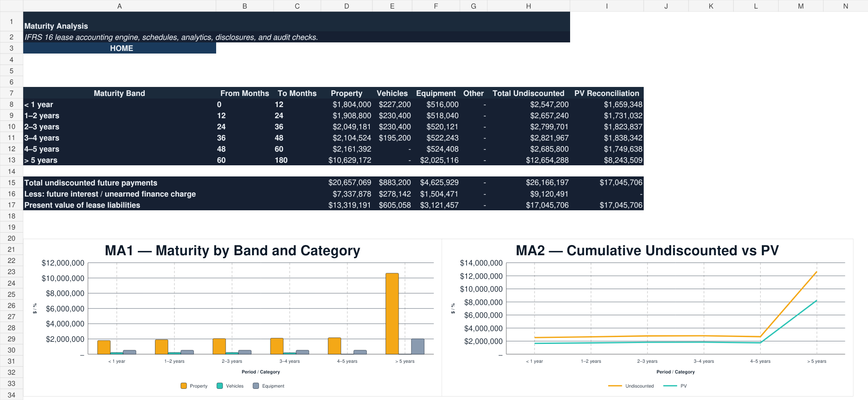Select column A header

(119, 6)
